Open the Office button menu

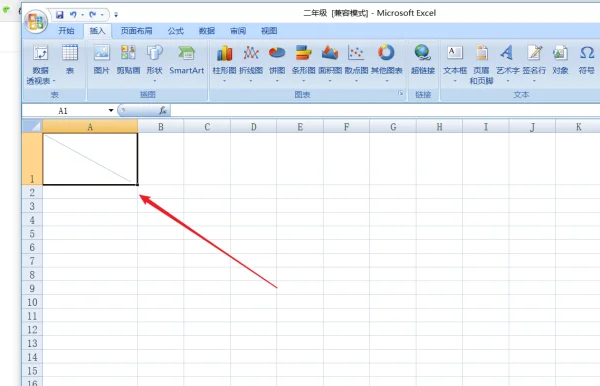coord(36,21)
